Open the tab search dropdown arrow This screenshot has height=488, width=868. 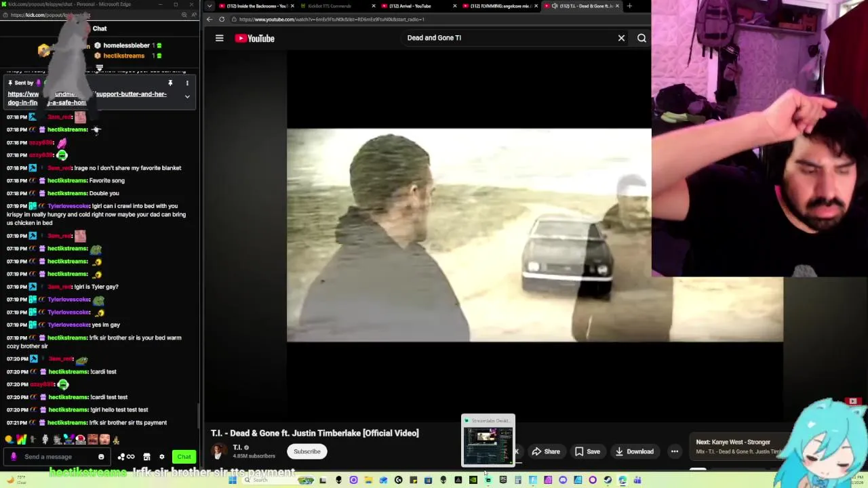(x=210, y=6)
